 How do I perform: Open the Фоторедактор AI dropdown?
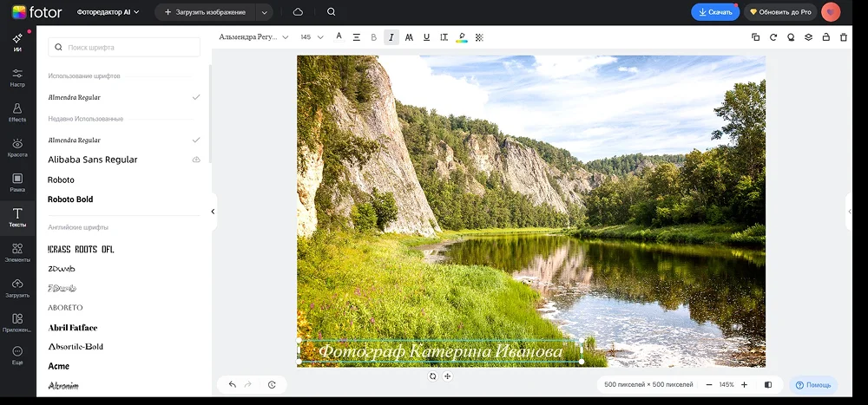(x=108, y=11)
